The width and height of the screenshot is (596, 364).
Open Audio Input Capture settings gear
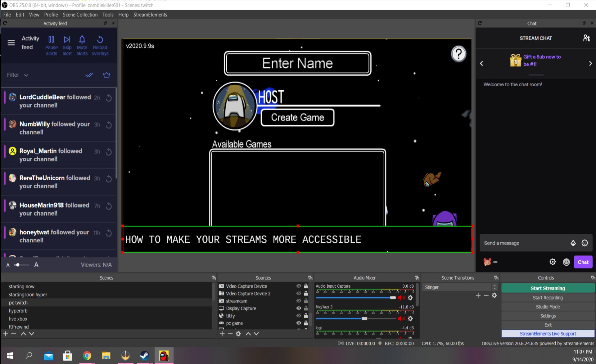tap(410, 298)
